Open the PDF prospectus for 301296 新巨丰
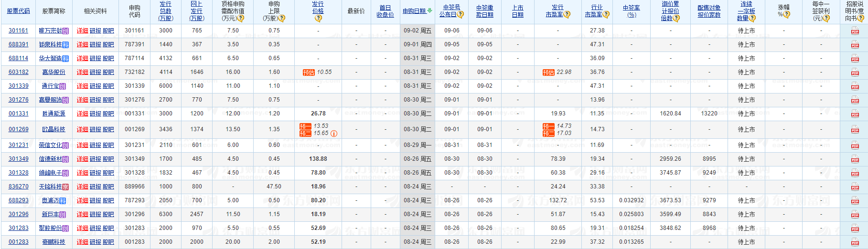Screen dimensions: 868x249 855,215
